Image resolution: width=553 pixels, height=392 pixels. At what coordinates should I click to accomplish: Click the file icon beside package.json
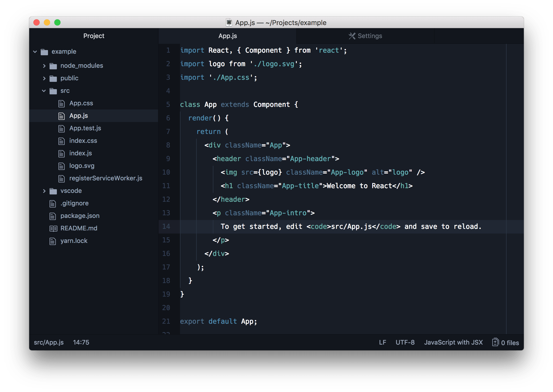(53, 216)
